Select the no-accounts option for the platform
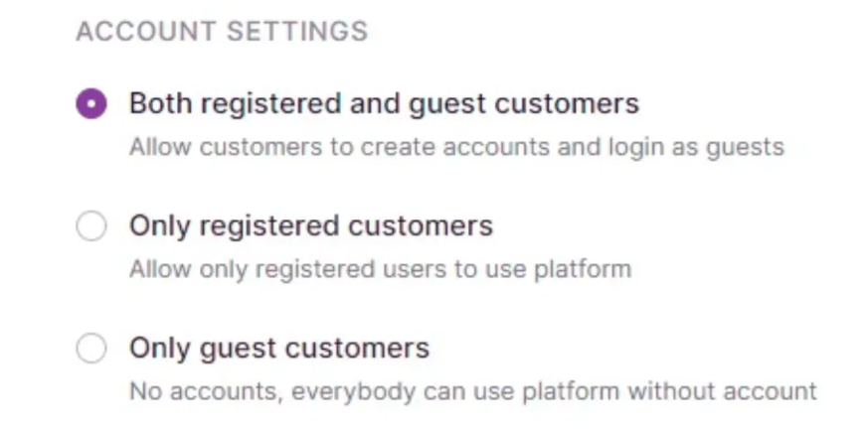868x434 pixels. pos(91,349)
